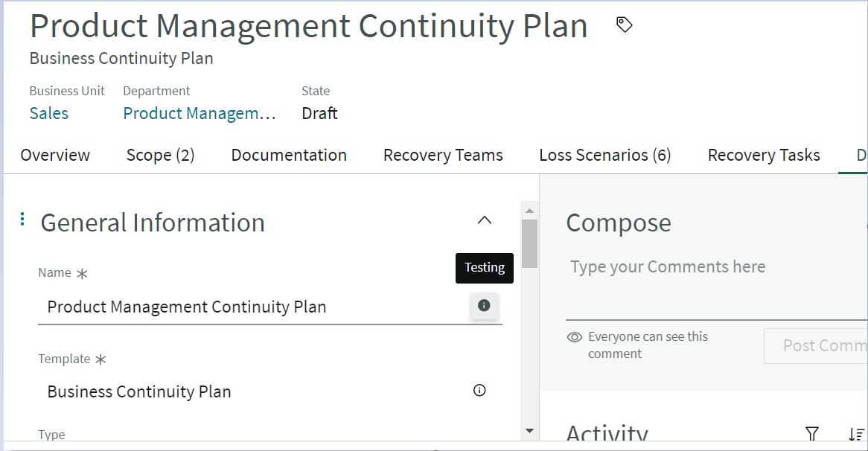Select the Scope tab
This screenshot has width=868, height=451.
(159, 155)
